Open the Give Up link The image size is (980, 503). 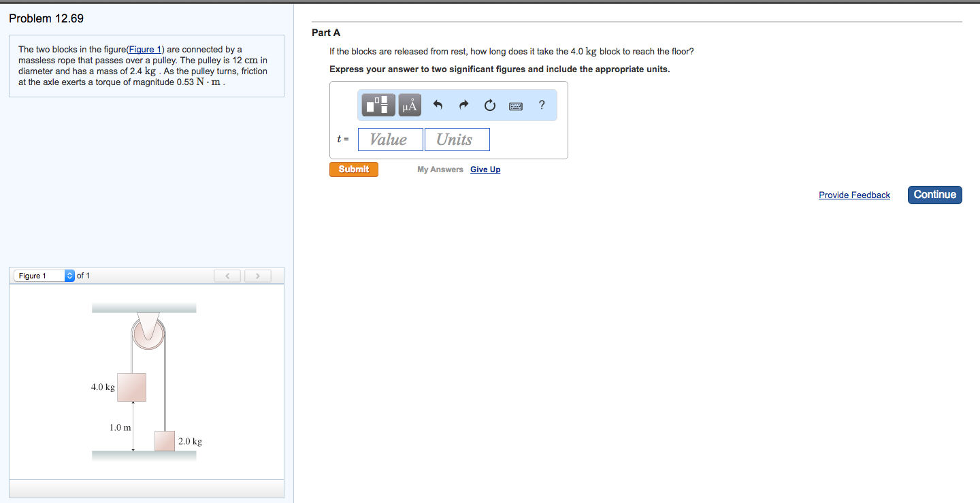485,169
